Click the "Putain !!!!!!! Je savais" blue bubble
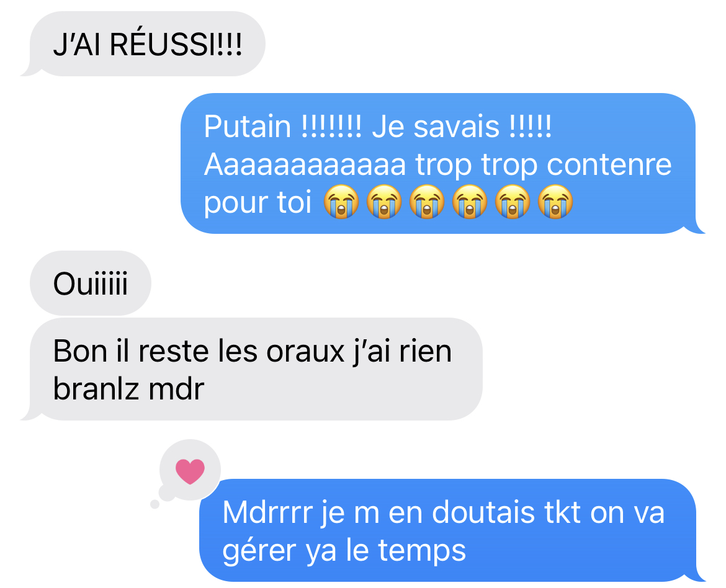 pos(442,163)
